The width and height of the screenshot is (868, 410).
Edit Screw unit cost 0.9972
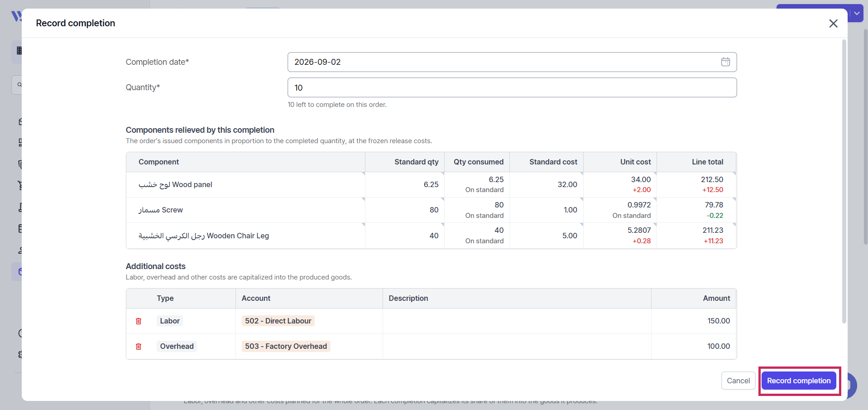[620, 210]
